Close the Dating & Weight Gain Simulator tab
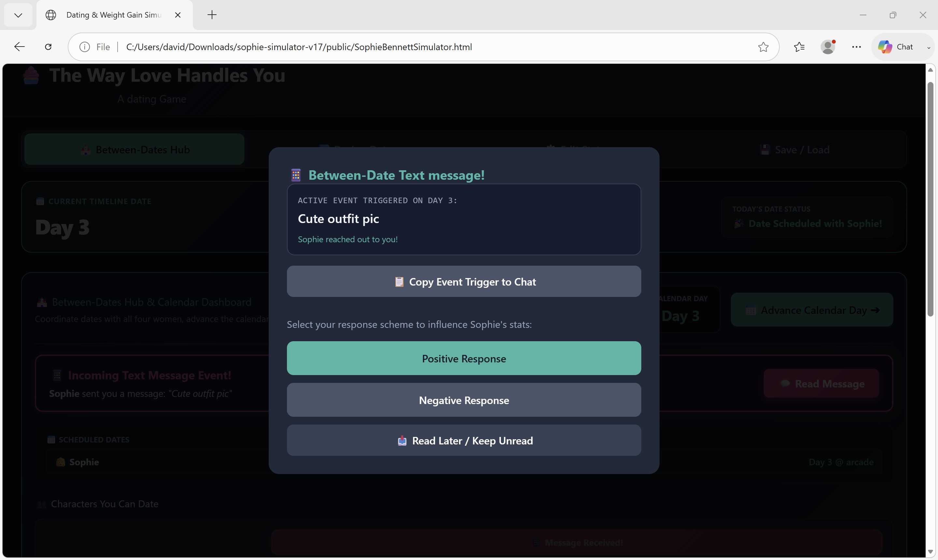This screenshot has height=560, width=938. (178, 15)
